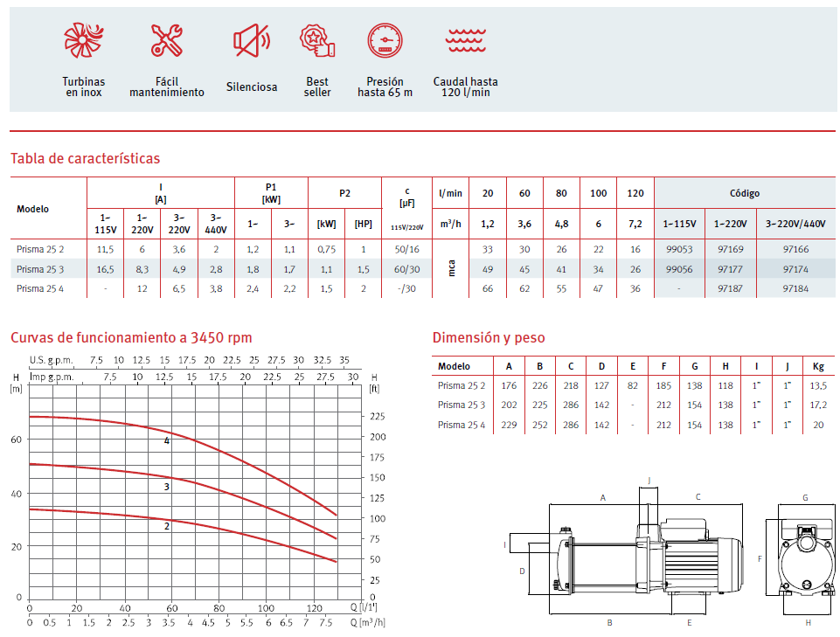Click the Silenciosa muted speaker icon
This screenshot has width=840, height=637.
click(251, 40)
